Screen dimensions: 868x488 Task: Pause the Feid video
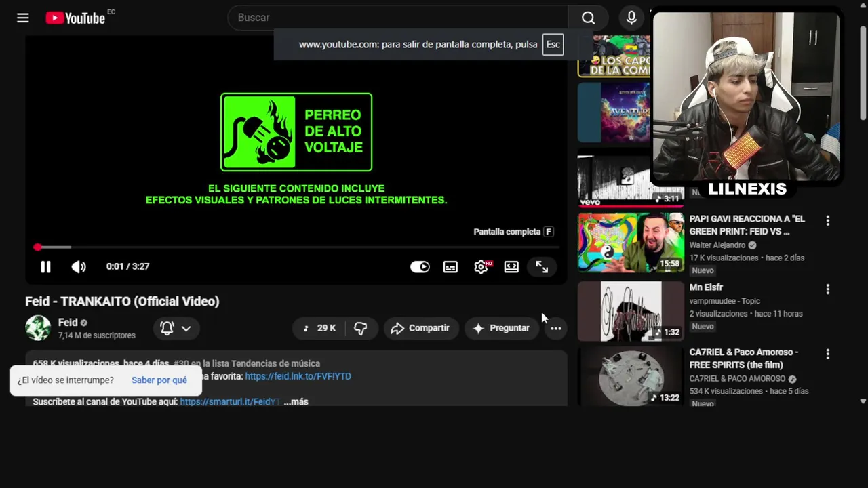[x=45, y=267]
